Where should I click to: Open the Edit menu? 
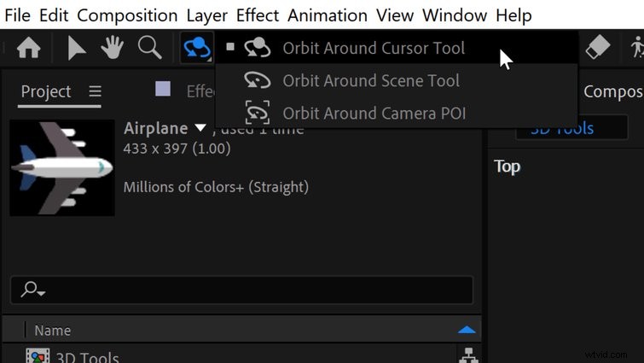tap(54, 15)
